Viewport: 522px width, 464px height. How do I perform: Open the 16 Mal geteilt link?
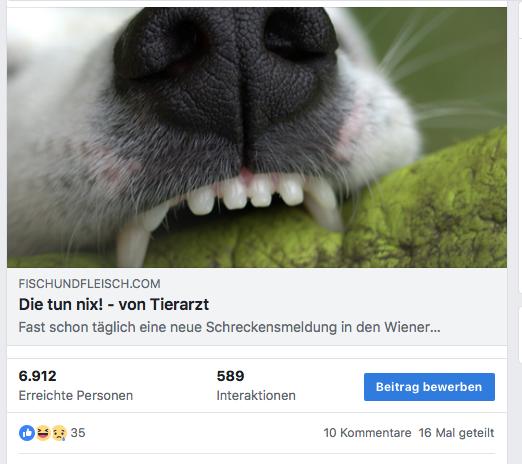point(457,433)
